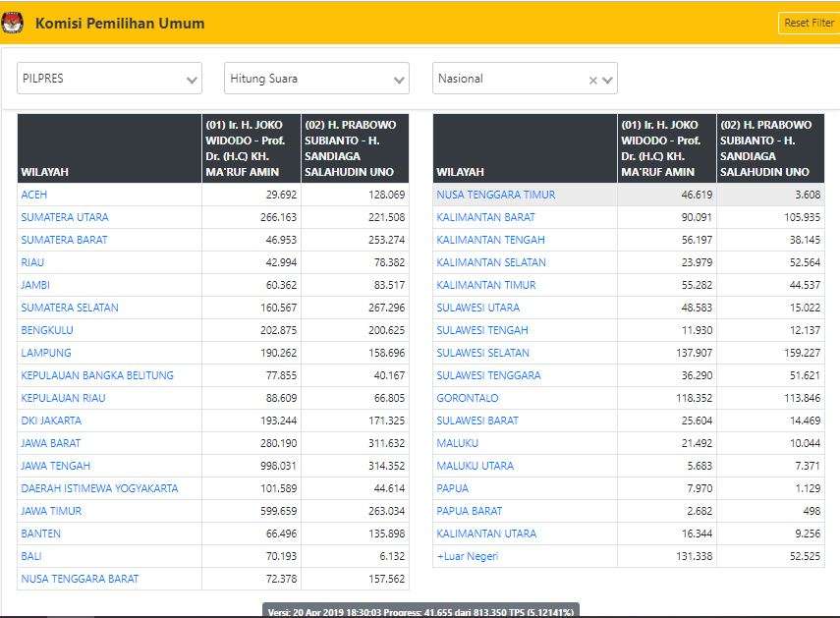Open KALIMANTAN BARAT link

click(x=486, y=217)
